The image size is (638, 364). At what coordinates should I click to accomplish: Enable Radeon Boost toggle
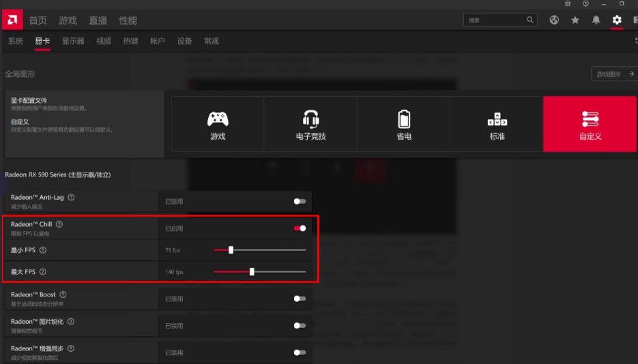(x=300, y=299)
